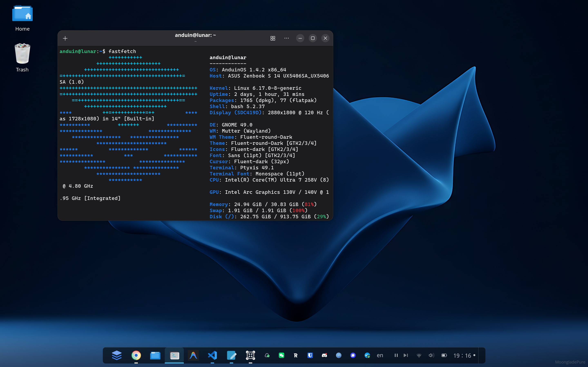This screenshot has width=588, height=367.
Task: Open a new terminal tab
Action: pyautogui.click(x=65, y=38)
